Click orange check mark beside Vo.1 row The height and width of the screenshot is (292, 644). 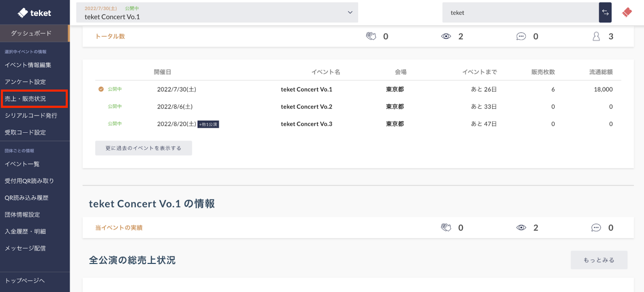point(101,89)
